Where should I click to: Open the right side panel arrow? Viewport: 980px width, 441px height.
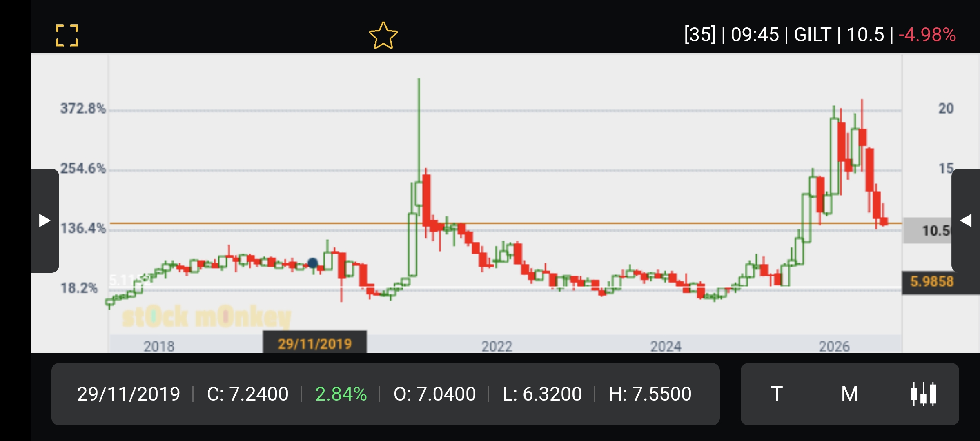pos(966,220)
